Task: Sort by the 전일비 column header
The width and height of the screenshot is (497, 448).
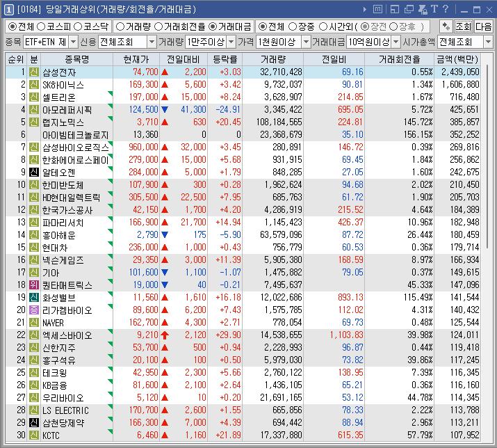Action: click(334, 59)
